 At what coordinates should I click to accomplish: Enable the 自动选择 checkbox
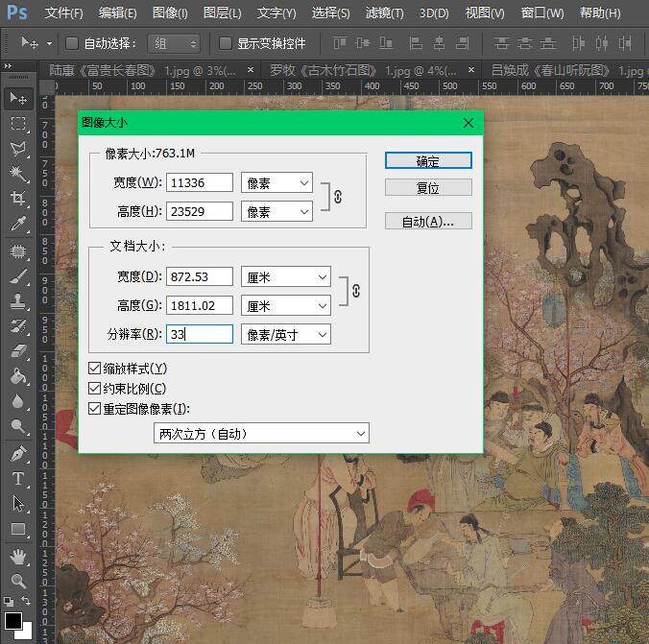pyautogui.click(x=72, y=43)
